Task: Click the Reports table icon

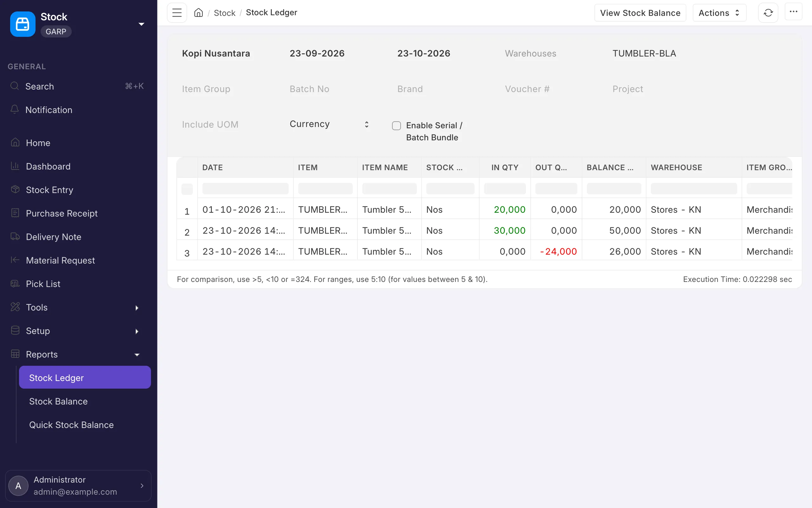Action: 15,354
